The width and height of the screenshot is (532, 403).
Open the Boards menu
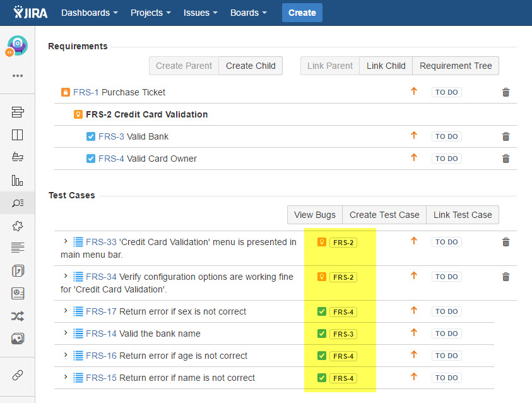pyautogui.click(x=248, y=13)
